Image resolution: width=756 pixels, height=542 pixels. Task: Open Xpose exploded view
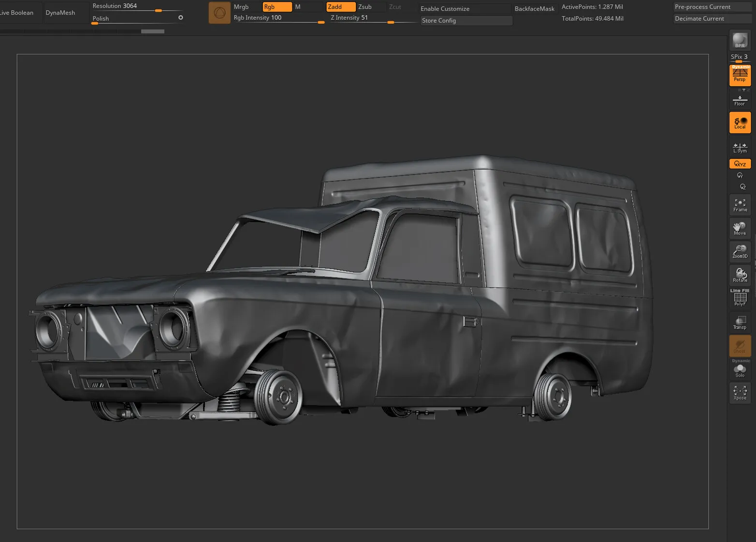[x=740, y=393]
